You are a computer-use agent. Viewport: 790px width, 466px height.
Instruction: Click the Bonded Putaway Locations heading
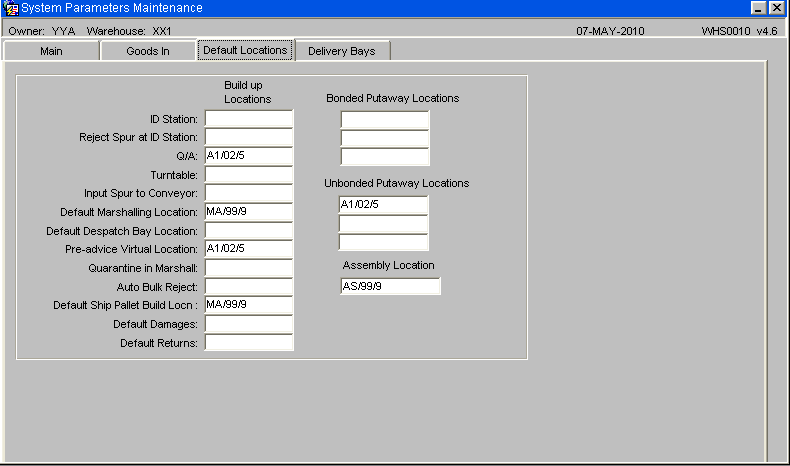tap(392, 98)
